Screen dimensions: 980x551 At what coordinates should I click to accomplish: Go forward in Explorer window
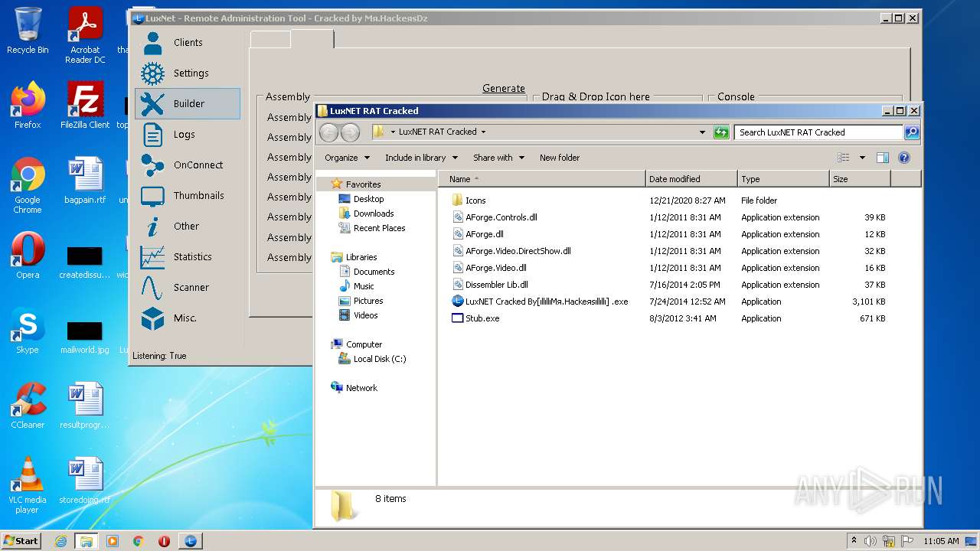coord(350,132)
